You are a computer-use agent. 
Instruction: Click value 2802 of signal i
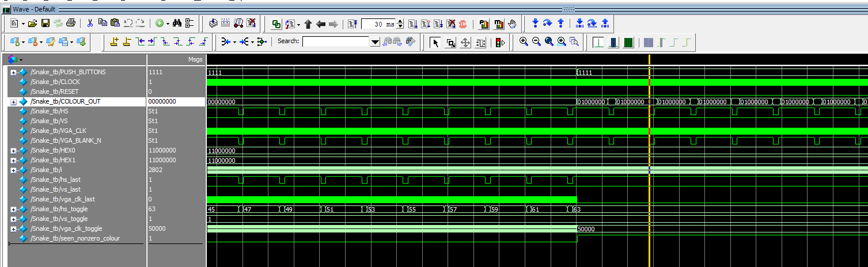click(157, 170)
